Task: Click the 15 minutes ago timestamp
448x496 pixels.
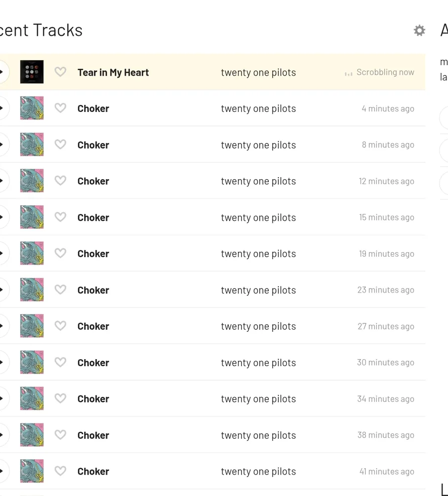Action: tap(386, 217)
